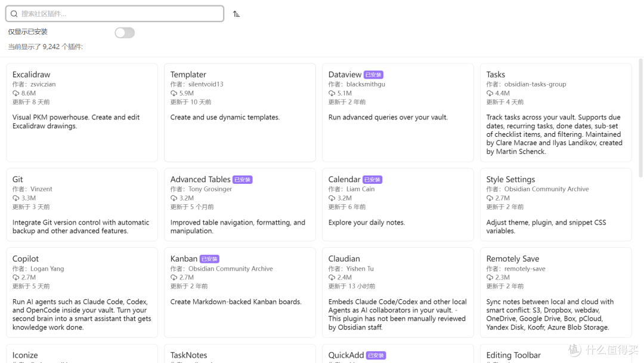Click the 当前显示了 9,242 个插件 count text

click(45, 47)
